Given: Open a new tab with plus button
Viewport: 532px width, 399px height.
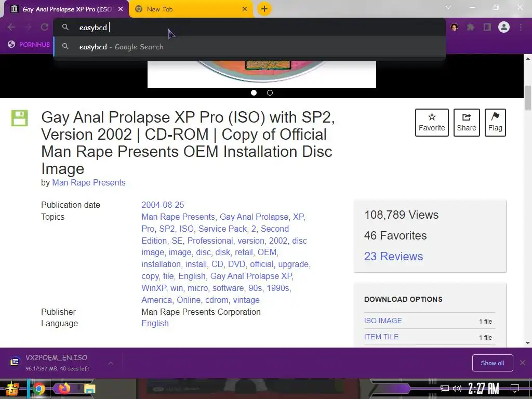Looking at the screenshot, I should 264,9.
